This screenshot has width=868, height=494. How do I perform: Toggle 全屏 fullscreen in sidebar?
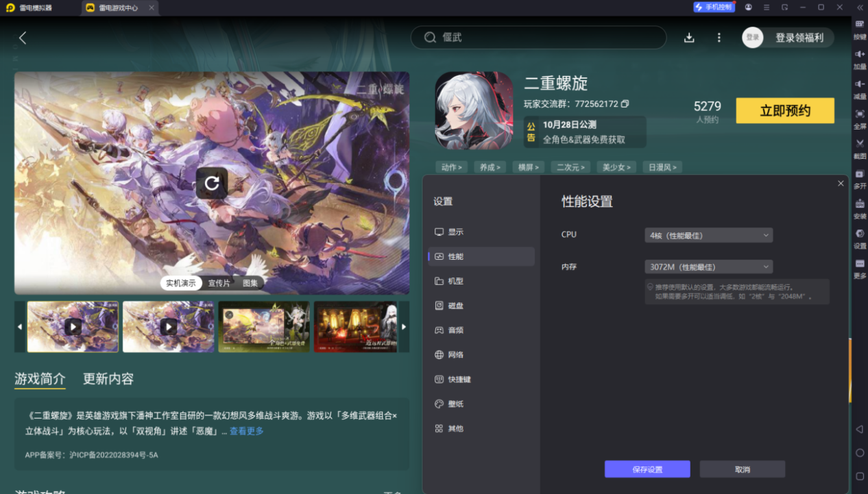pos(860,119)
